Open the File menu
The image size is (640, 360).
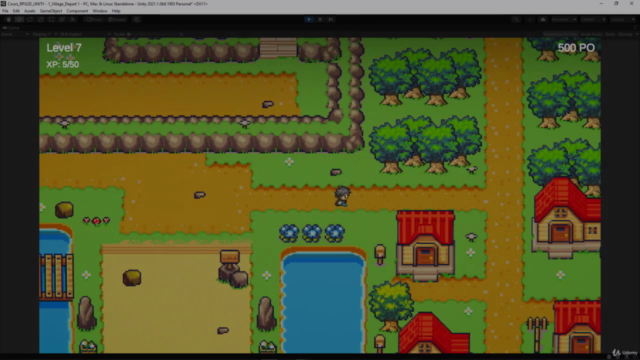pyautogui.click(x=5, y=11)
